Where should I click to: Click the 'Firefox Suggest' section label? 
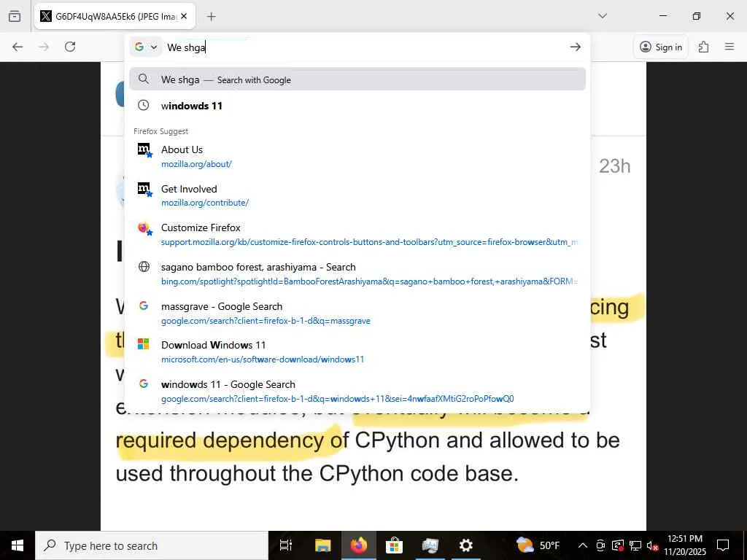[160, 131]
